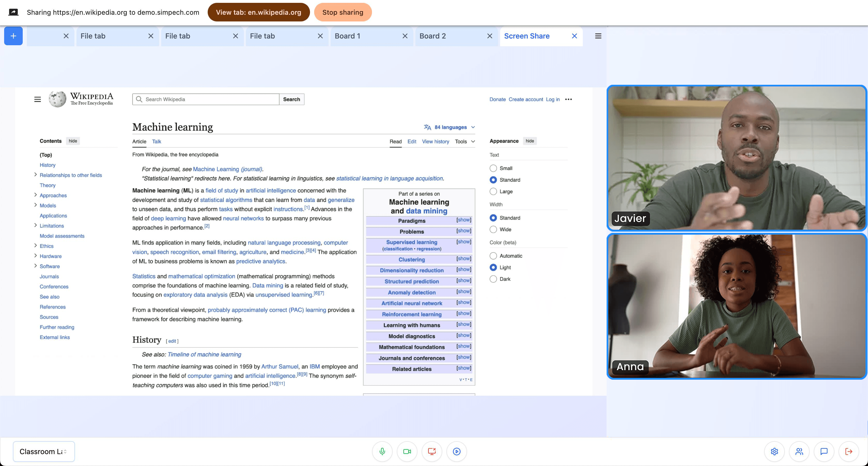Screen dimensions: 868x466
Task: Open participants list
Action: click(799, 451)
